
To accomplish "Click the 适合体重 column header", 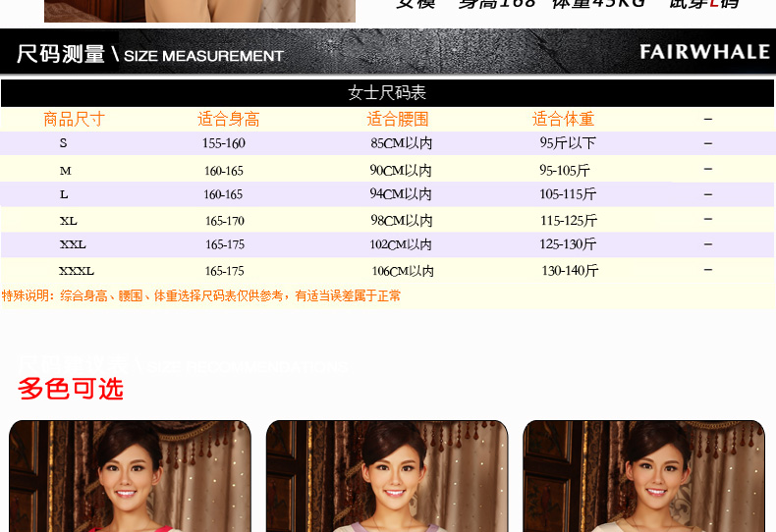I will coord(563,119).
